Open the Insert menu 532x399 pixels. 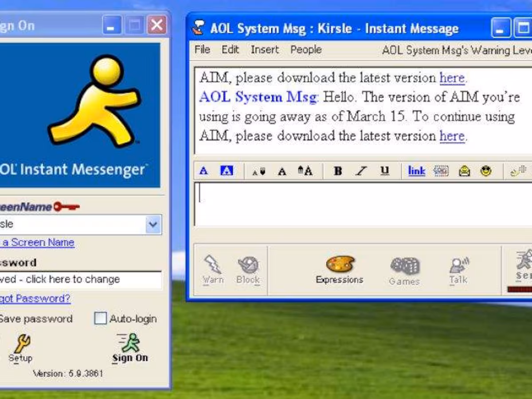coord(265,50)
